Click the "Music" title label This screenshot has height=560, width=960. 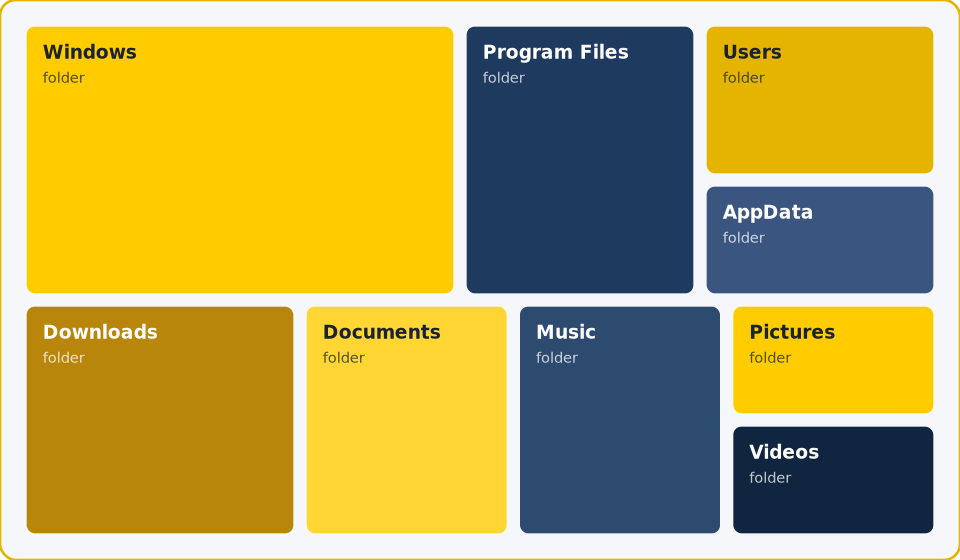pos(566,332)
